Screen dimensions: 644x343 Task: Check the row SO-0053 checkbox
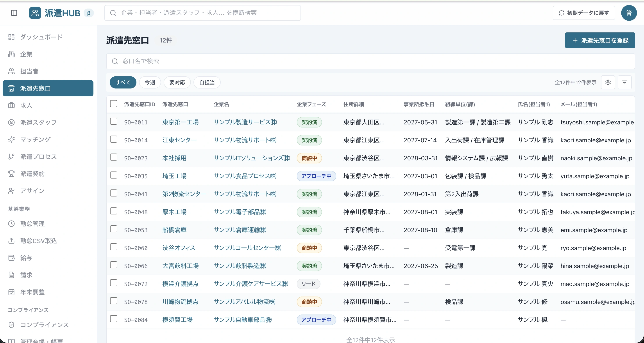113,229
